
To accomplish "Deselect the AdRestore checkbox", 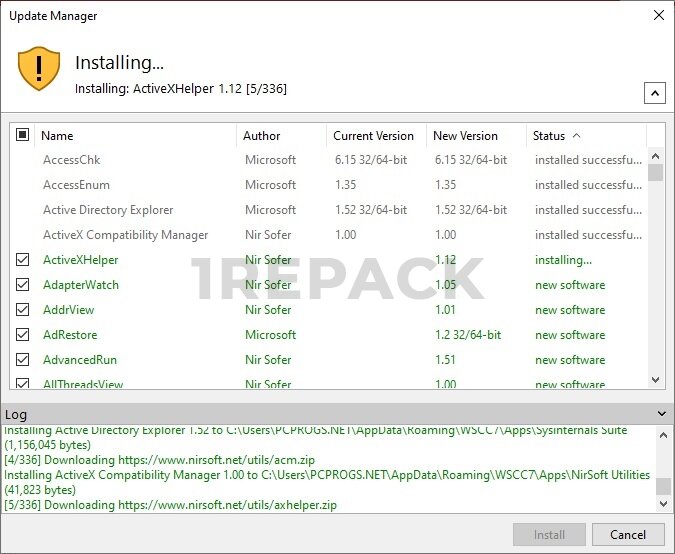I will [23, 335].
